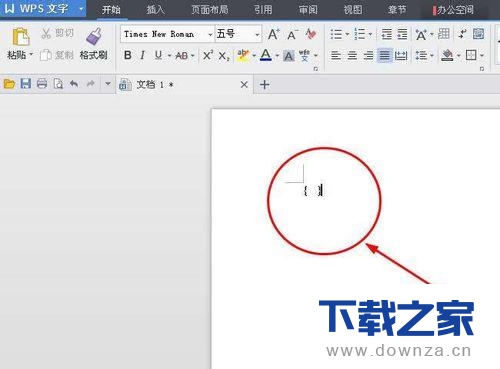The height and width of the screenshot is (369, 500).
Task: Expand line spacing dropdown arrow
Action: tap(432, 56)
